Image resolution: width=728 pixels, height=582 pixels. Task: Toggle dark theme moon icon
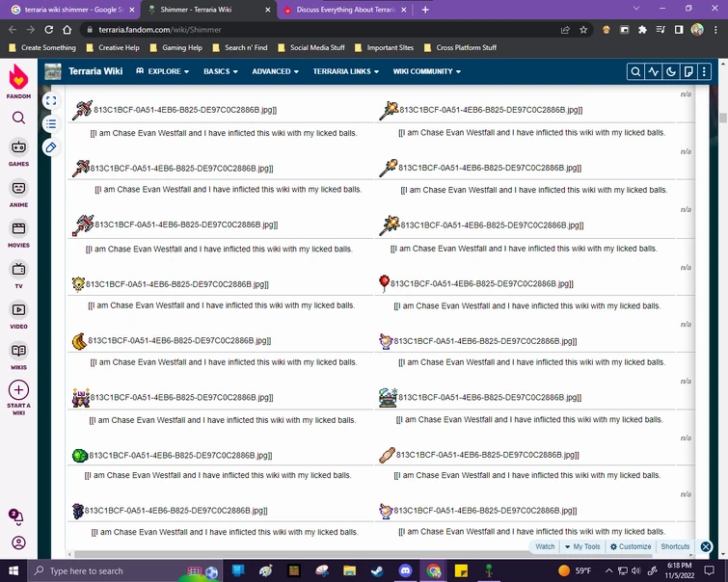671,71
